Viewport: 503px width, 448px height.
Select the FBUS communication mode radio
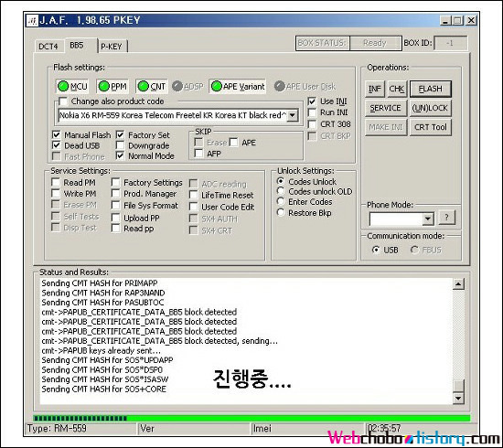414,250
